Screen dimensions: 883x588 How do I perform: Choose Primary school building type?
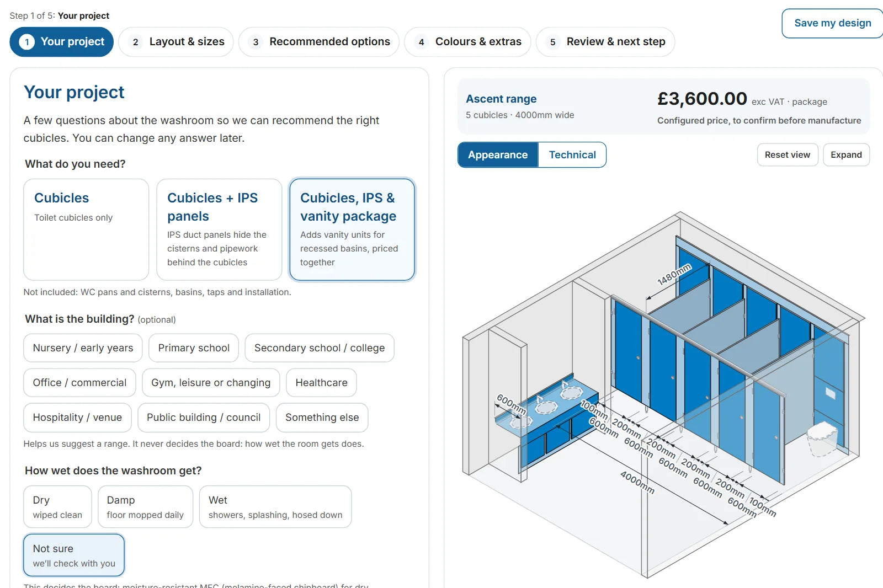tap(194, 348)
